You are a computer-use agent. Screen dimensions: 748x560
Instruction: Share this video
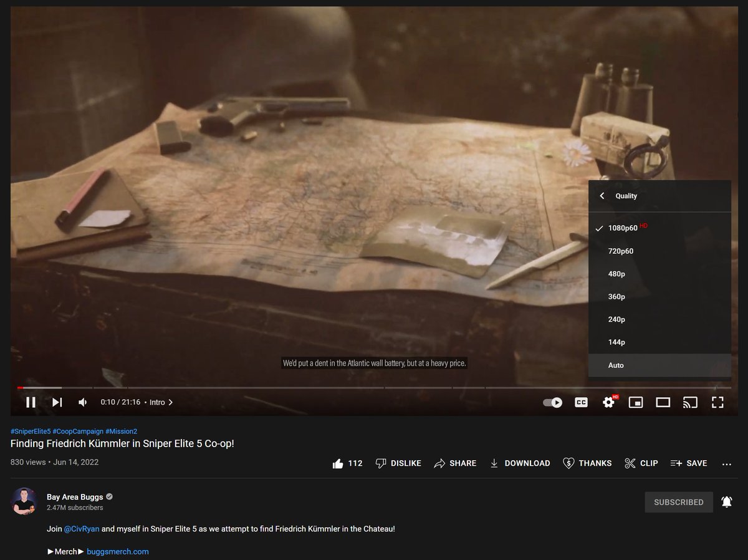coord(455,463)
